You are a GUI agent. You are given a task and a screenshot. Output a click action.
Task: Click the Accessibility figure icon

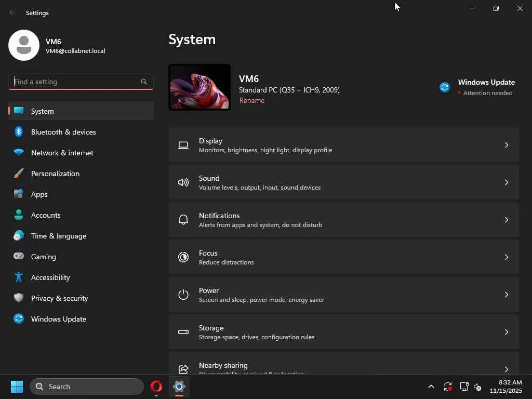[19, 277]
